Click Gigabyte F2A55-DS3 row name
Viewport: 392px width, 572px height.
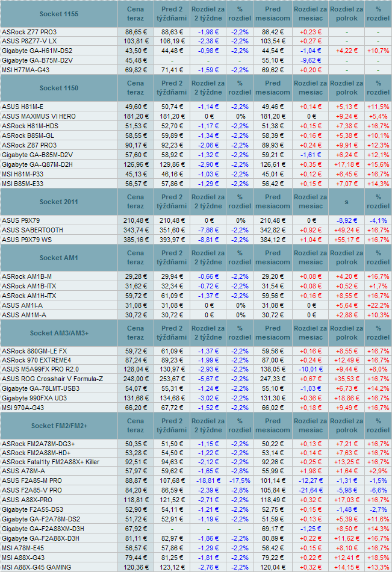click(x=33, y=509)
